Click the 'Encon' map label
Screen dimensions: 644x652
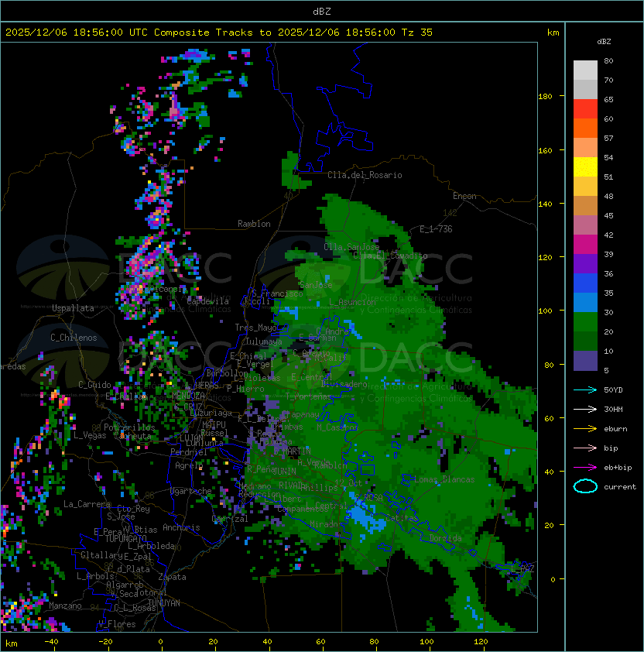[464, 196]
